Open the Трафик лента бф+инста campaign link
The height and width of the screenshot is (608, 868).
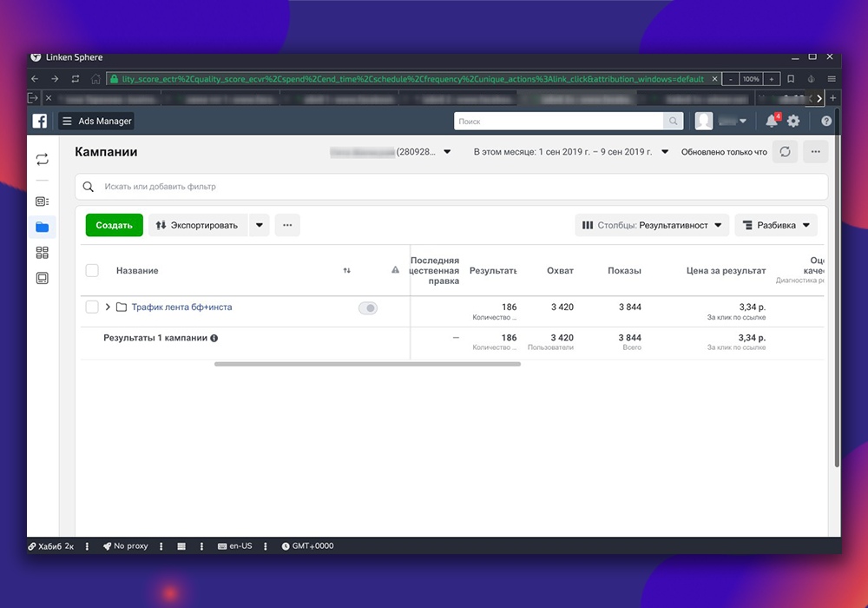[x=181, y=307]
